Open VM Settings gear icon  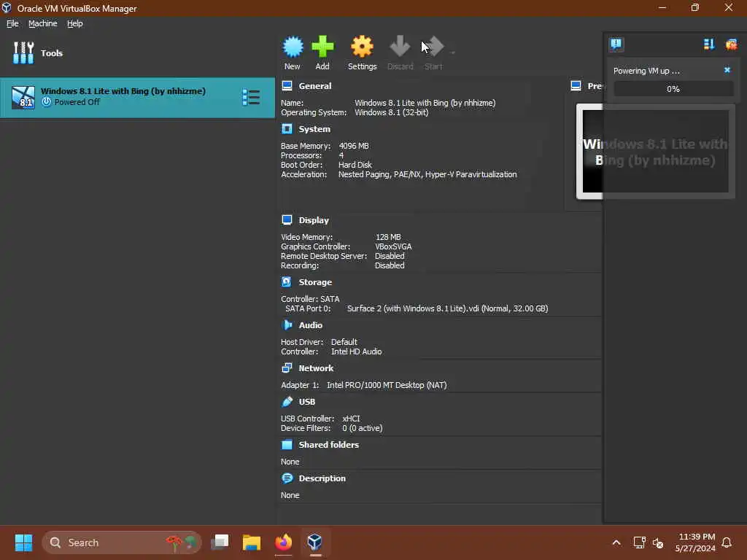(x=362, y=47)
